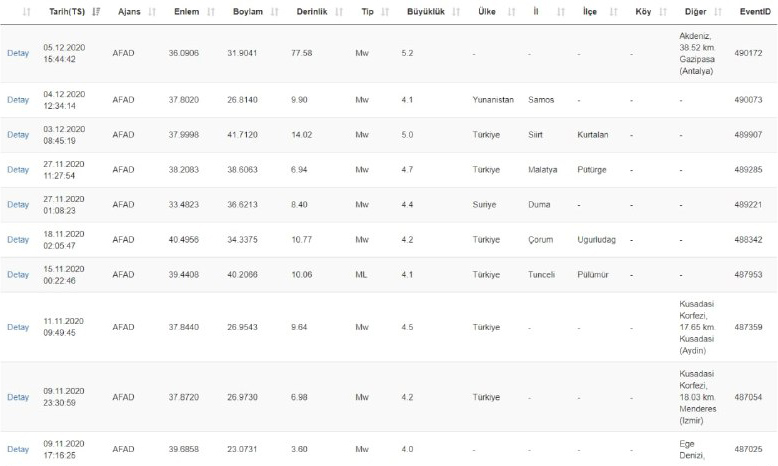Sort by İl column arrow icon
This screenshot has height=466, width=778.
(x=561, y=11)
